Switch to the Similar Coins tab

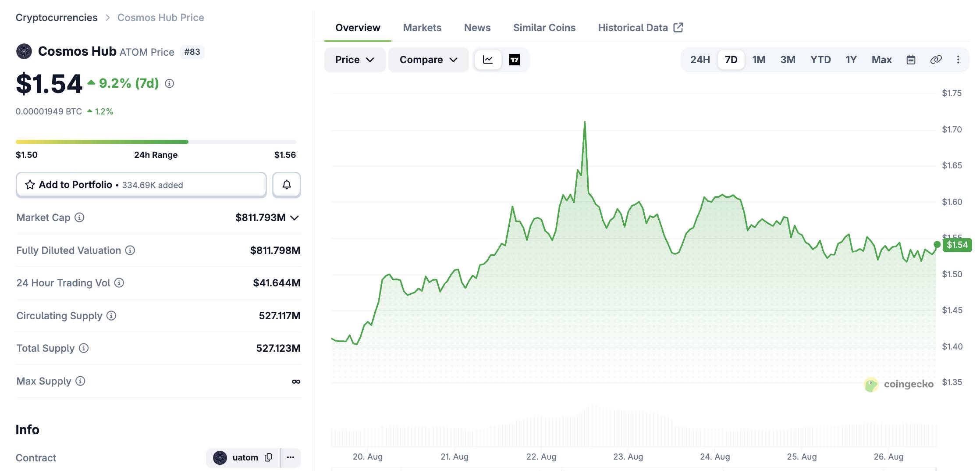pos(544,28)
